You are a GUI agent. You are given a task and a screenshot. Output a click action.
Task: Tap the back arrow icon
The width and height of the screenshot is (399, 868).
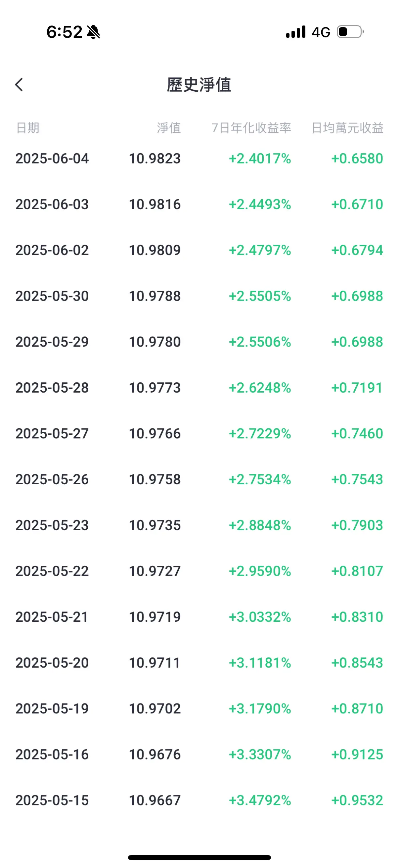click(x=19, y=84)
